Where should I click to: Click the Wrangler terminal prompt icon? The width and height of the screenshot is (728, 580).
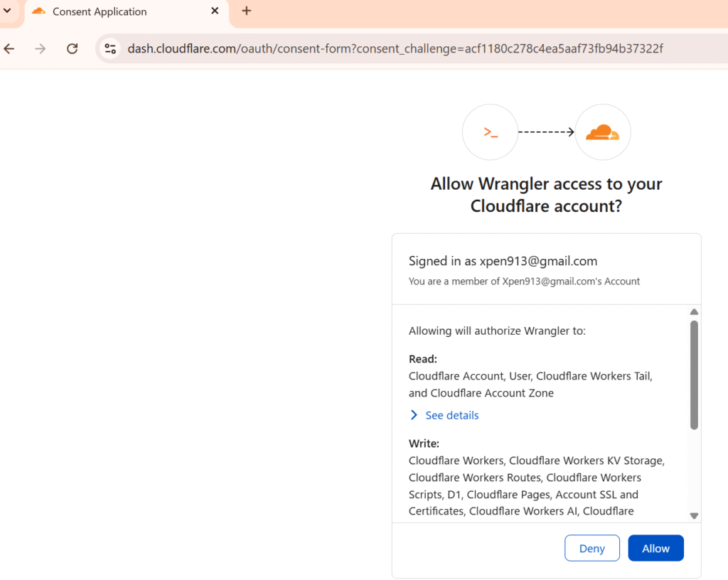coord(490,132)
